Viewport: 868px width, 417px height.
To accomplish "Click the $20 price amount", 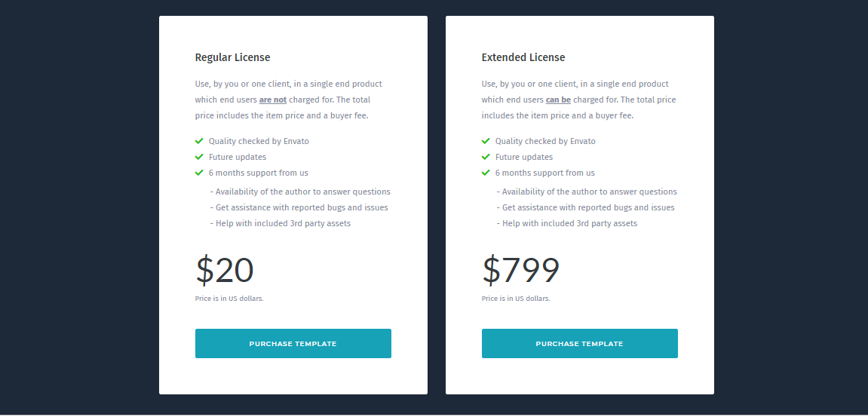I will coord(225,271).
